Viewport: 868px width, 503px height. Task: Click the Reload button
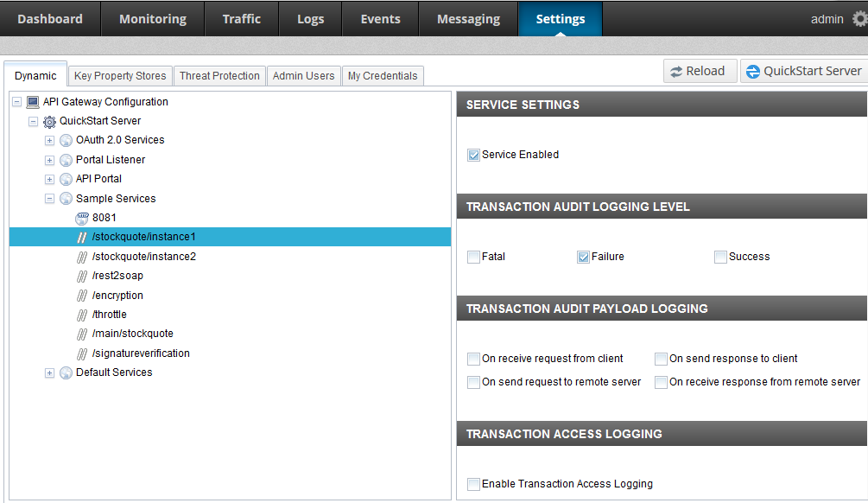(699, 70)
